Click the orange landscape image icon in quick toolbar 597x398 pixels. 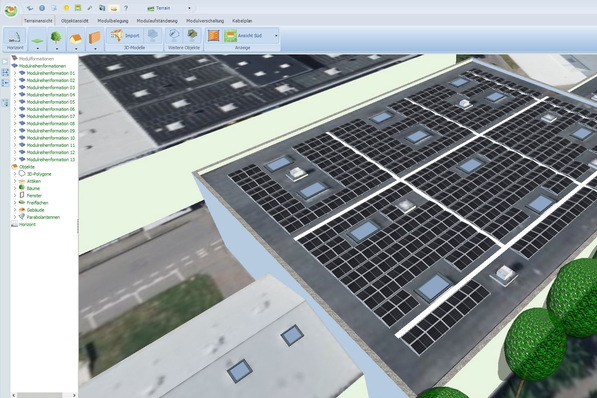(x=78, y=8)
